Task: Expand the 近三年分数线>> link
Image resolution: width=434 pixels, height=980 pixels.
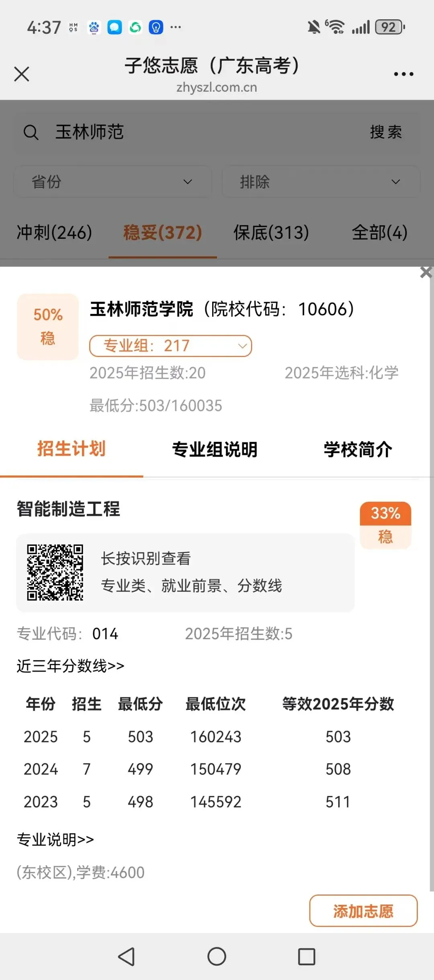Action: (70, 666)
